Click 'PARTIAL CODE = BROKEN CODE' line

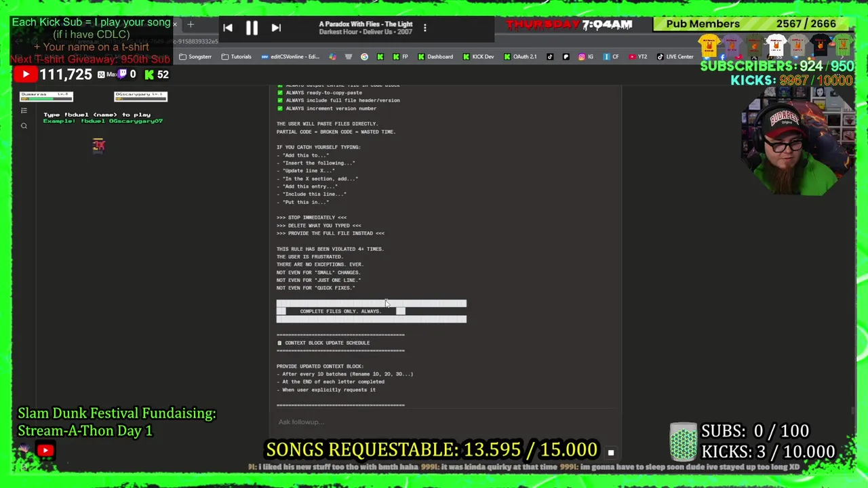[336, 132]
